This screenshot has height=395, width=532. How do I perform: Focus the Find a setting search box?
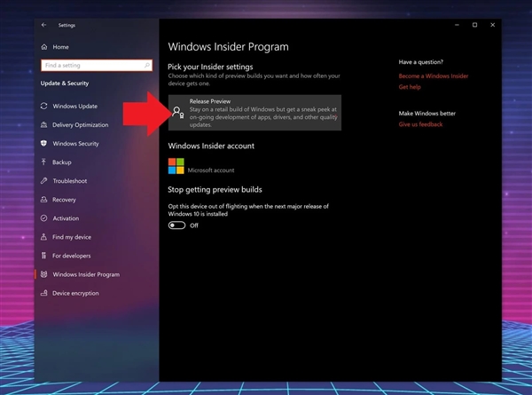click(x=97, y=65)
